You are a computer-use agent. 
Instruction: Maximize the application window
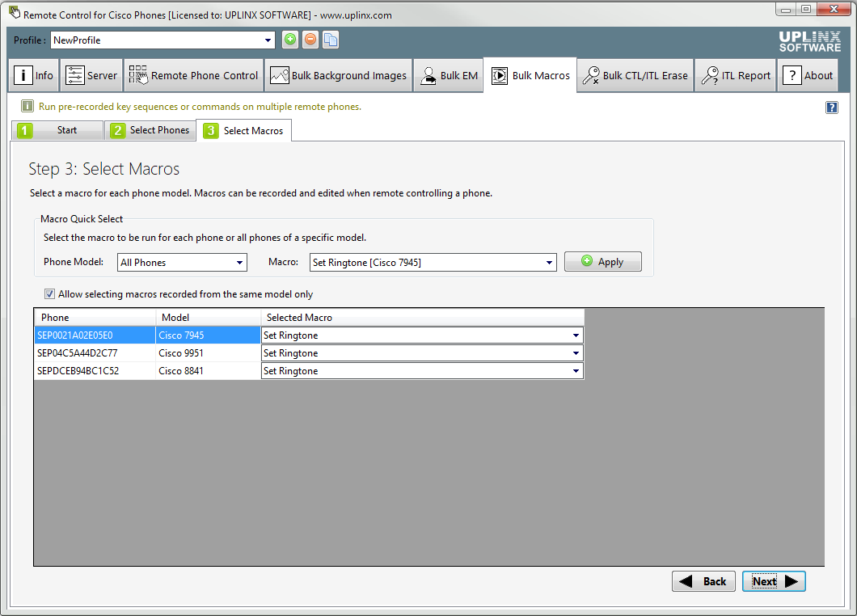click(x=806, y=9)
